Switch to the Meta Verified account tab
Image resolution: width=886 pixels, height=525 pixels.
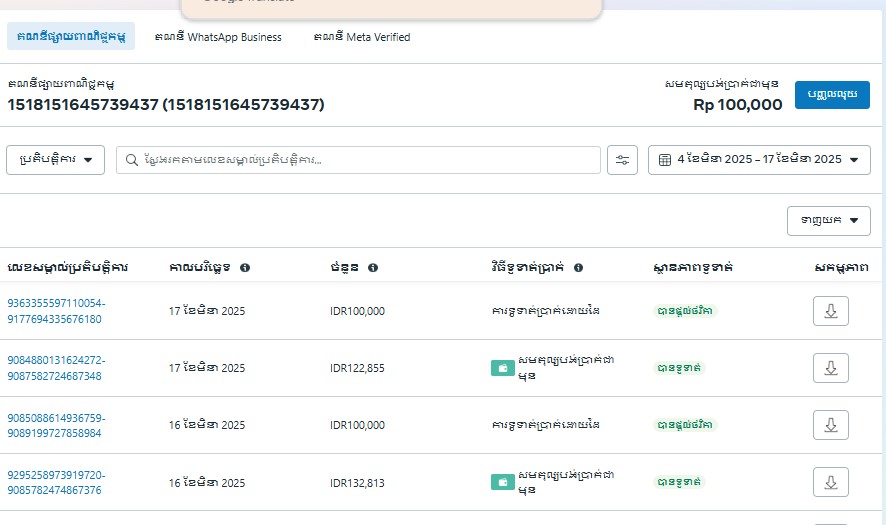(x=362, y=37)
